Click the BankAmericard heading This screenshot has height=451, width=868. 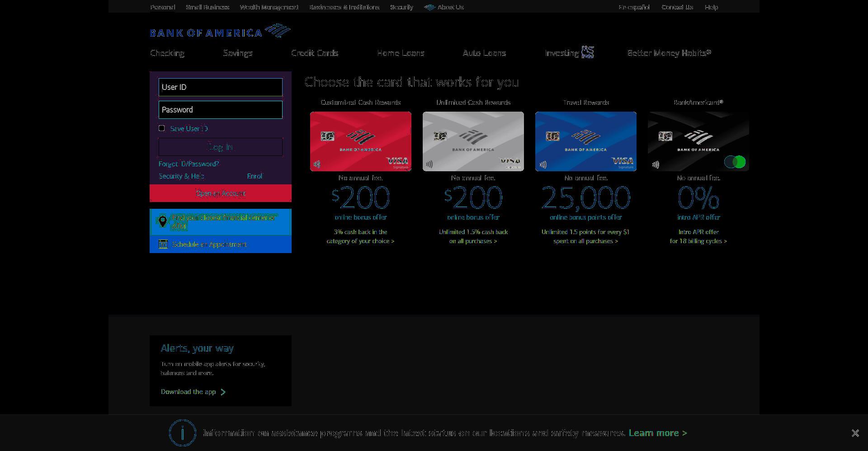698,103
